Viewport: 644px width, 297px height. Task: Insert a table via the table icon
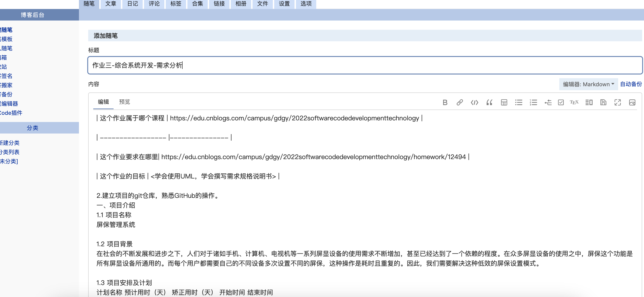tap(504, 102)
